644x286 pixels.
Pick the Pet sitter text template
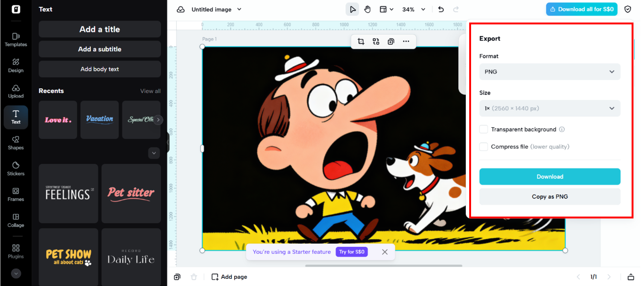pos(131,193)
